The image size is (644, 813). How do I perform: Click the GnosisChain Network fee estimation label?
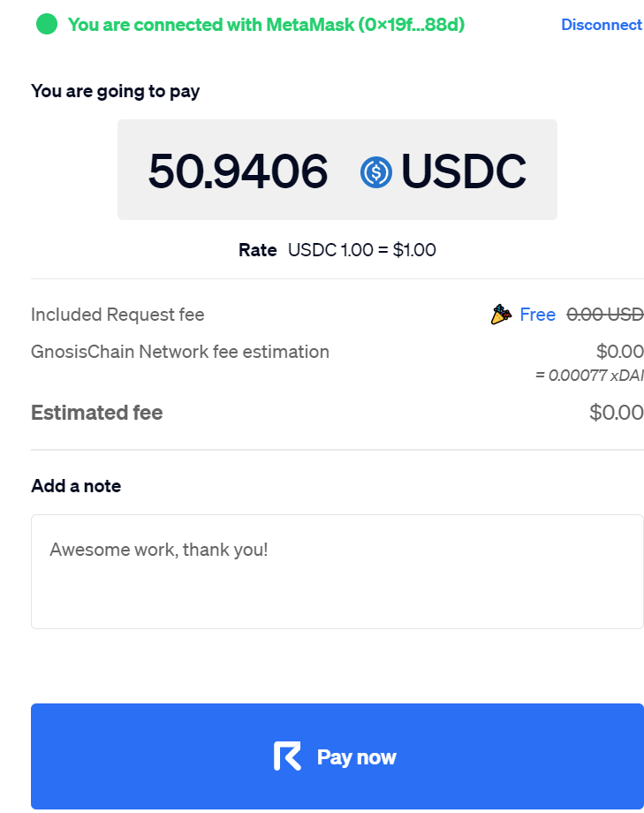pos(180,352)
